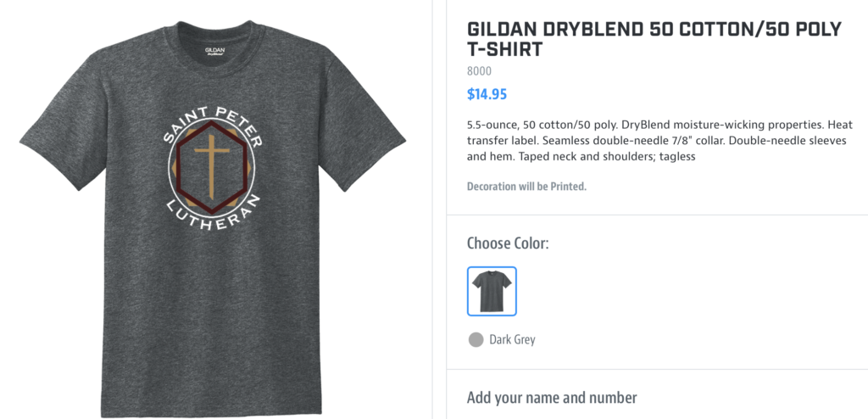Click the product number 8000
The width and height of the screenshot is (868, 419).
click(479, 71)
